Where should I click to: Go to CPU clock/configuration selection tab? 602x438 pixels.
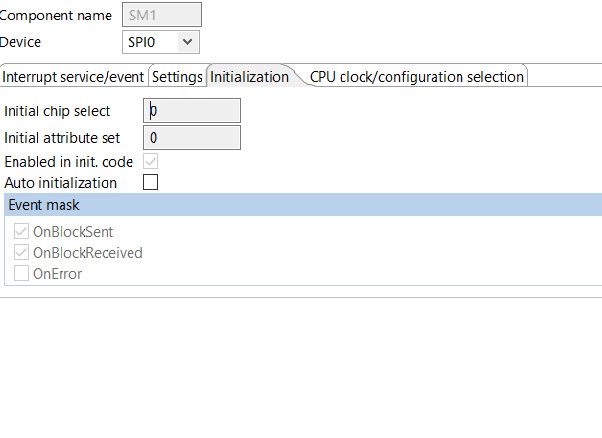pyautogui.click(x=416, y=76)
